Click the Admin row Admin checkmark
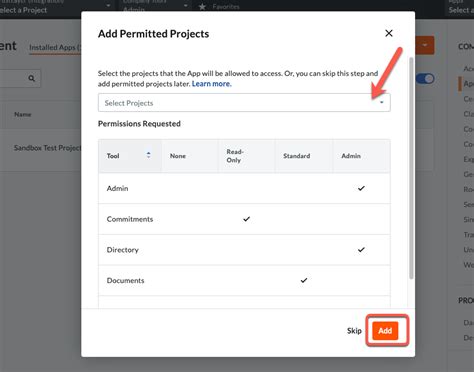Viewport: 474px width, 372px height. click(361, 188)
